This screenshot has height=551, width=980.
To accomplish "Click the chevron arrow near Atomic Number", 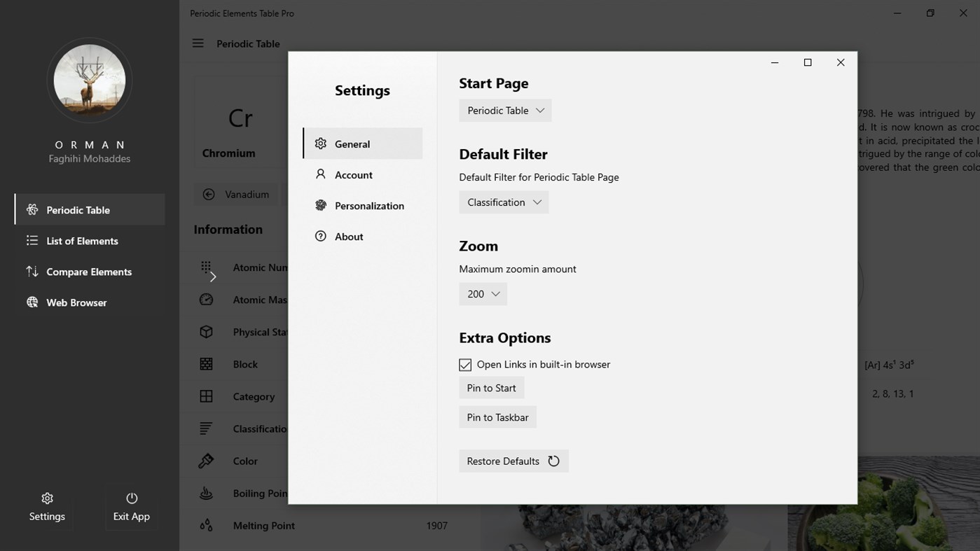I will point(213,277).
